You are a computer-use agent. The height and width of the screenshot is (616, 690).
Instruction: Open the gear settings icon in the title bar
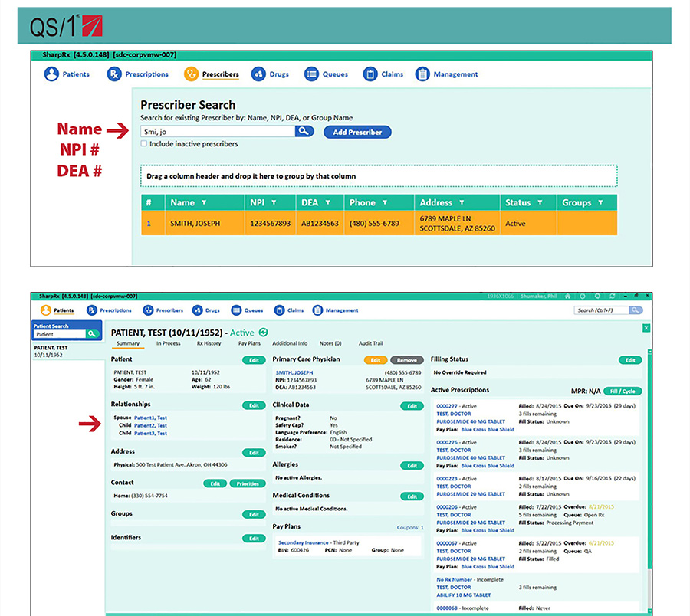(x=597, y=297)
